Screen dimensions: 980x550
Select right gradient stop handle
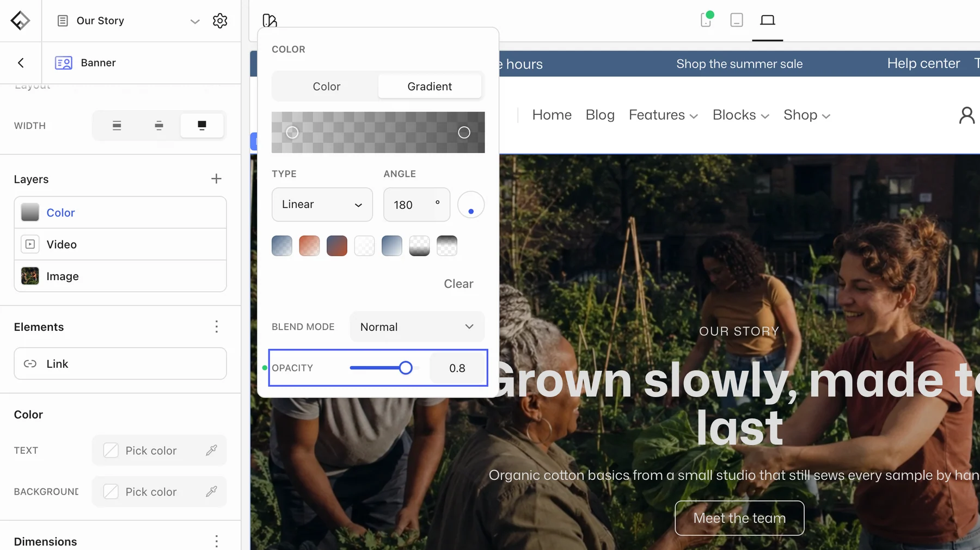464,132
